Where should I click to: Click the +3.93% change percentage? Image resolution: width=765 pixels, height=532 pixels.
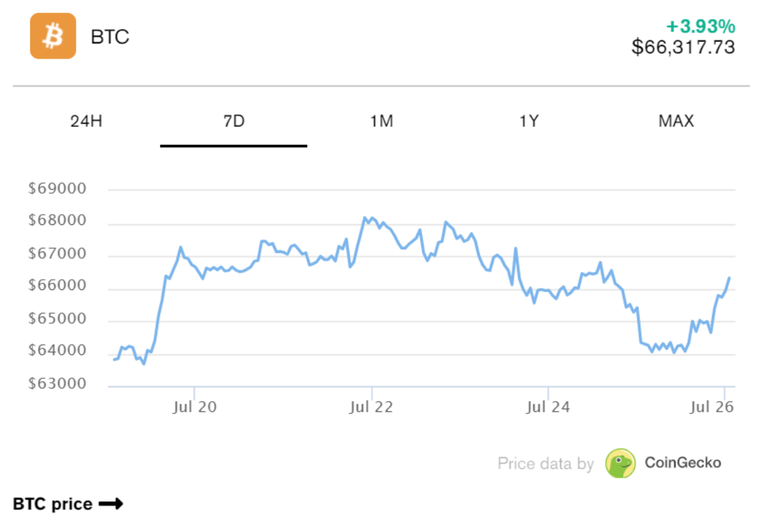701,26
